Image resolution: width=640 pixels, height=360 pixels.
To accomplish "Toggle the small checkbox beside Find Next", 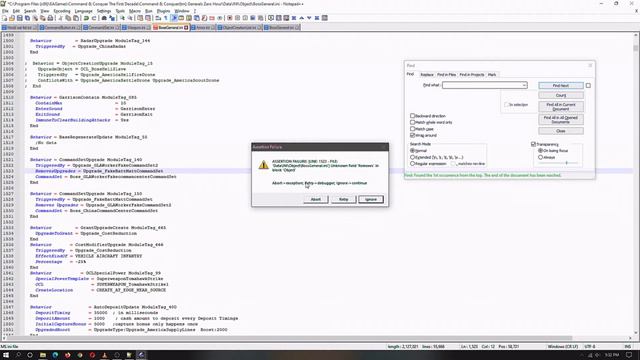I will point(588,85).
